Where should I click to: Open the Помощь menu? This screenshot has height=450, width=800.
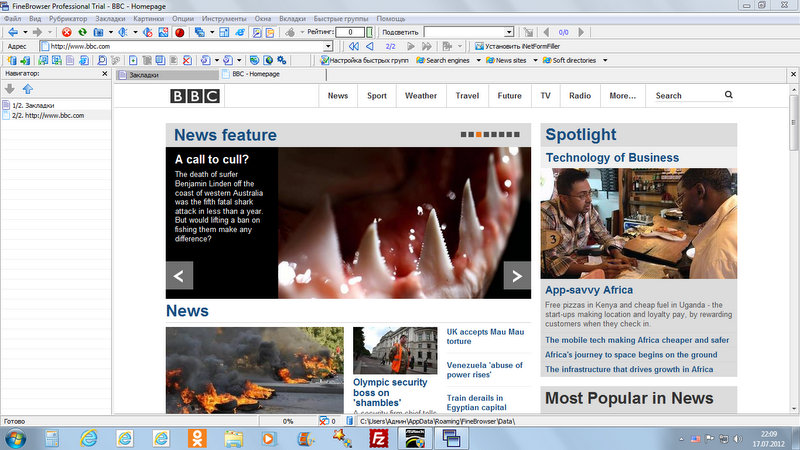[391, 18]
